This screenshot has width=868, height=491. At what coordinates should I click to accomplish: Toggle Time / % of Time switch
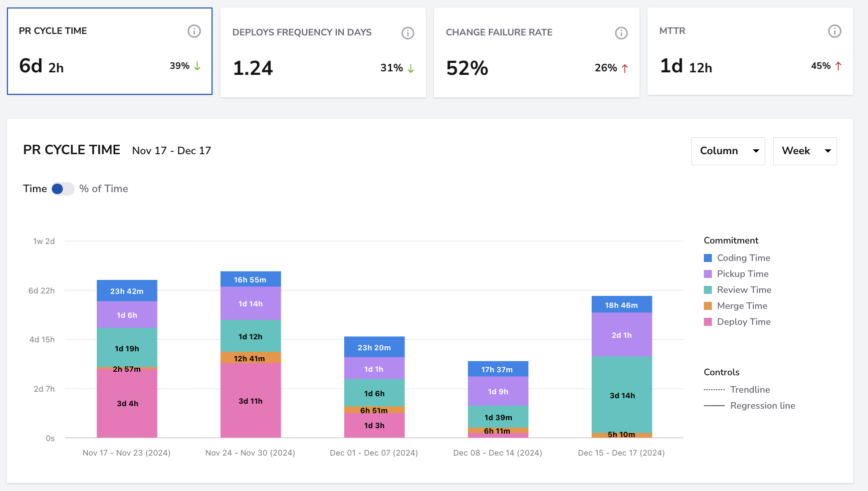pyautogui.click(x=63, y=189)
